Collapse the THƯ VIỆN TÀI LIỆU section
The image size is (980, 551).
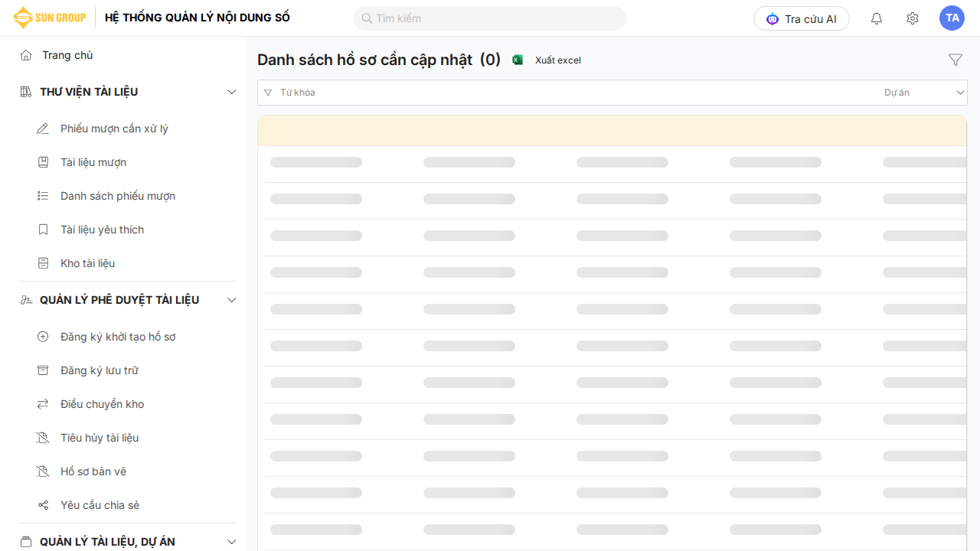232,92
